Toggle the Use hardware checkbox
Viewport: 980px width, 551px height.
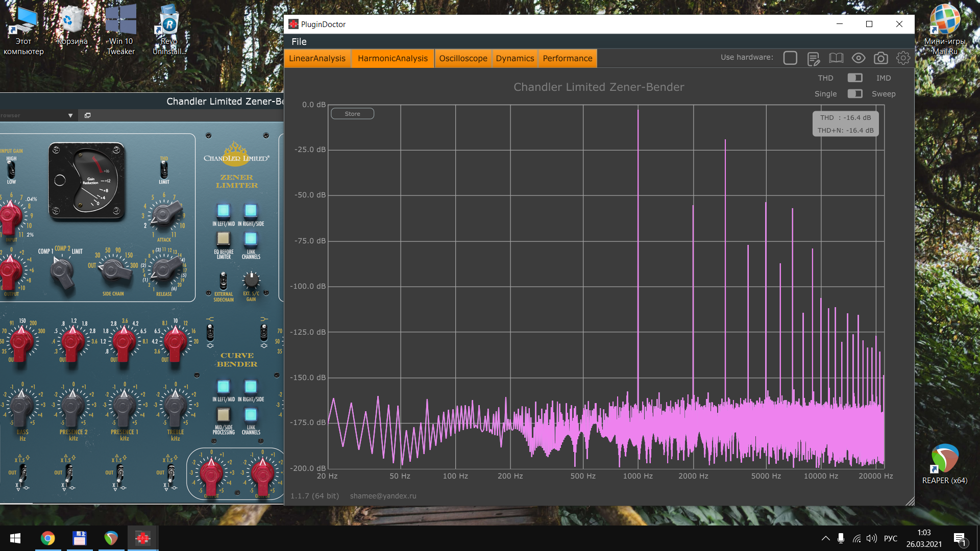point(790,58)
